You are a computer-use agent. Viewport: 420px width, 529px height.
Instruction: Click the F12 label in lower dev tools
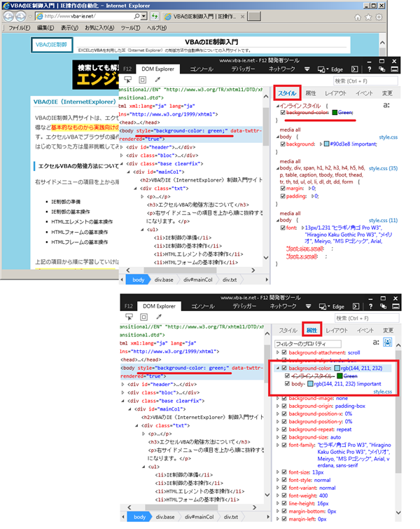(128, 306)
